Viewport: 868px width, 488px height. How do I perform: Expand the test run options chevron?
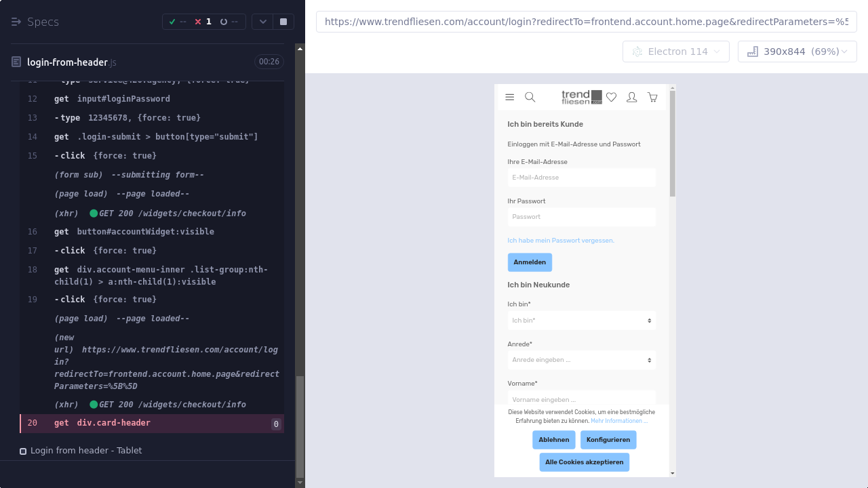[x=262, y=22]
